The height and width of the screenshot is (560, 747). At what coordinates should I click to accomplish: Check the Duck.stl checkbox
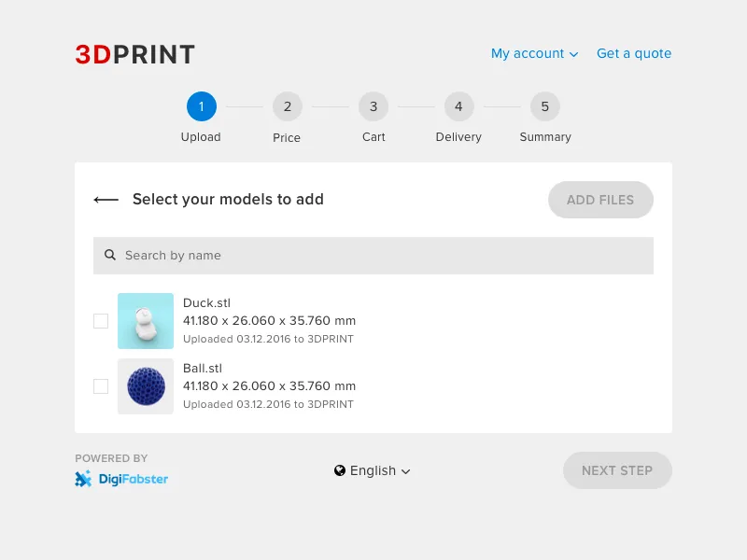[101, 321]
